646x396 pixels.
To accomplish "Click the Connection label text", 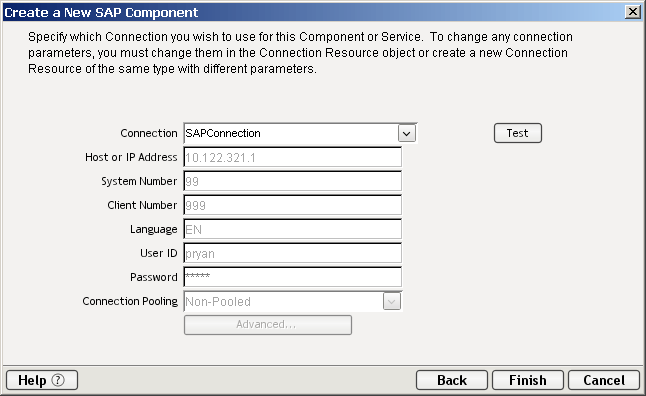I will click(x=149, y=133).
